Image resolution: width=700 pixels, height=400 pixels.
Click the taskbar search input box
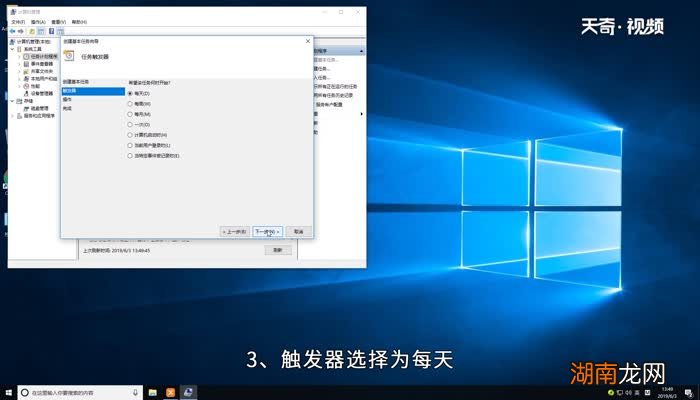[80, 392]
